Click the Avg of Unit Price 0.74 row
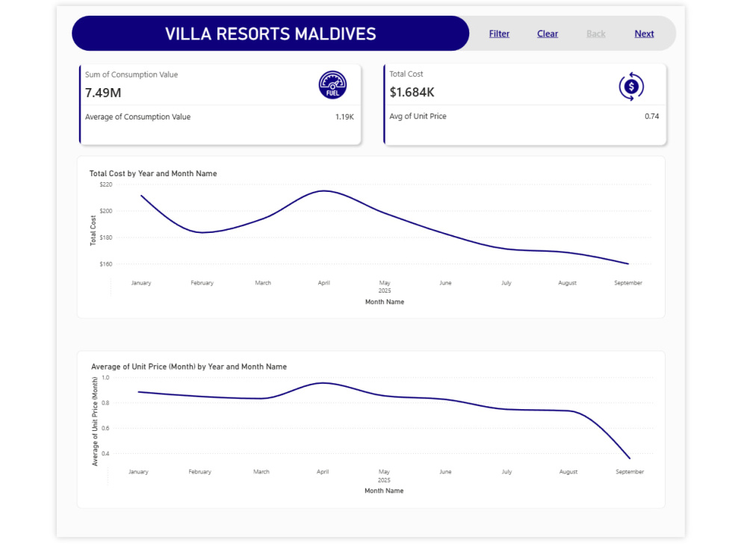Screen dimensions: 747x560 tap(524, 116)
